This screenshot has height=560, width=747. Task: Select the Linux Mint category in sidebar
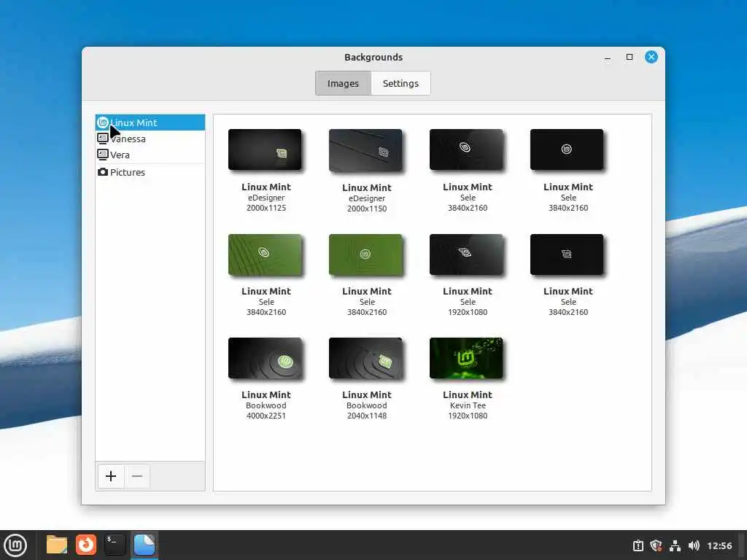coord(150,122)
